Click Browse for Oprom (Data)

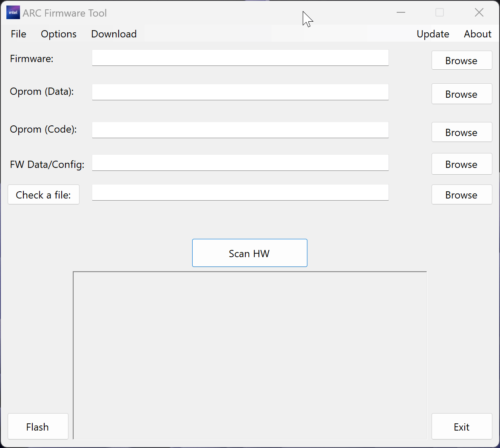coord(461,94)
